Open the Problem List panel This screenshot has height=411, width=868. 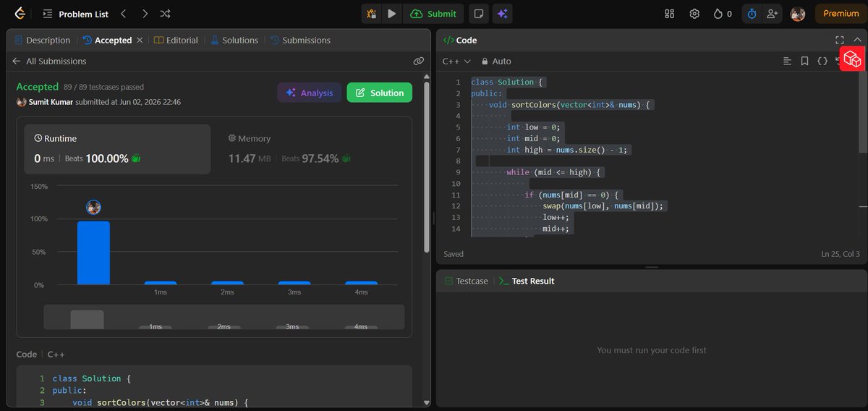tap(75, 14)
